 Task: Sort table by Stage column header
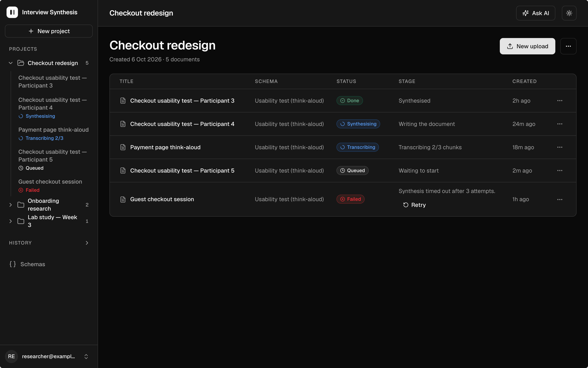click(407, 81)
